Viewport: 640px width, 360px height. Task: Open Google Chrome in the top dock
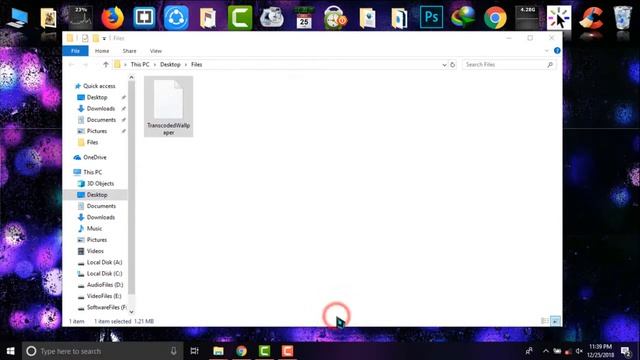(x=495, y=18)
